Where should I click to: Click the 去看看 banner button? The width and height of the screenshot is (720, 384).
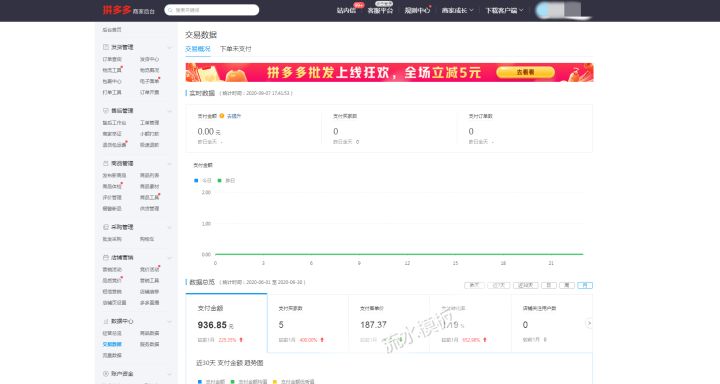pos(525,72)
